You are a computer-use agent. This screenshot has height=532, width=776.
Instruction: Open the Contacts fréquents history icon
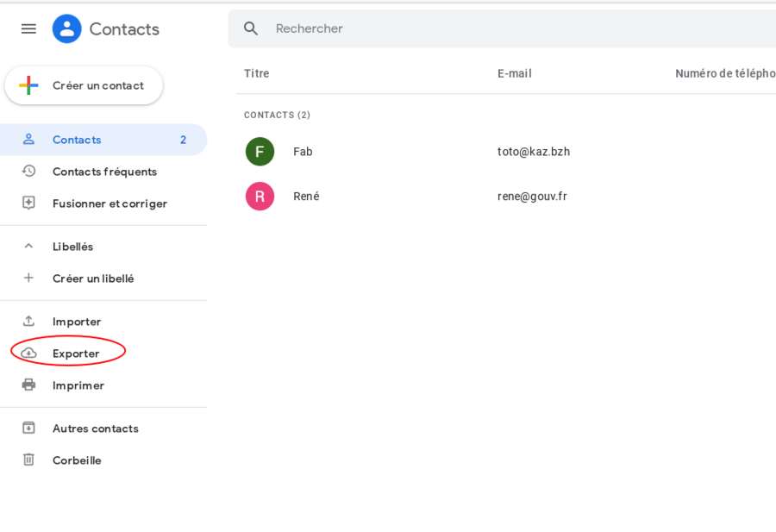[x=28, y=171]
